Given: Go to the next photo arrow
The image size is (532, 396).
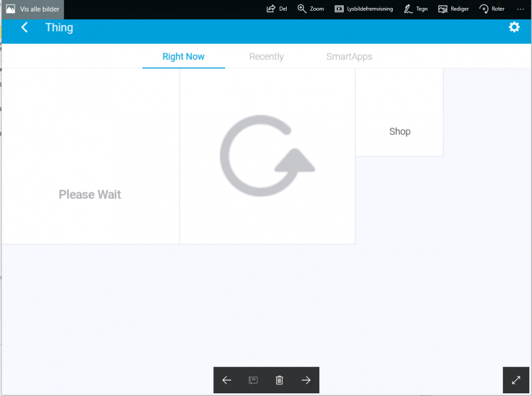Looking at the screenshot, I should point(306,380).
